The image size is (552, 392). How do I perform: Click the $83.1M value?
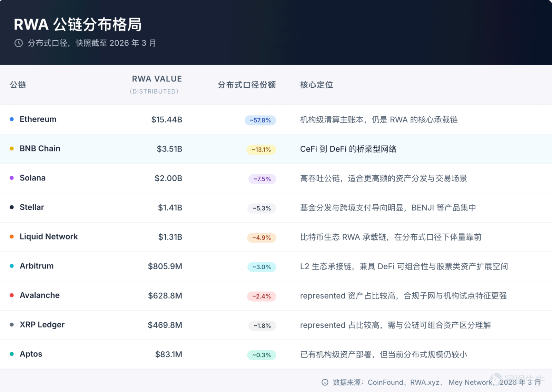pos(169,354)
